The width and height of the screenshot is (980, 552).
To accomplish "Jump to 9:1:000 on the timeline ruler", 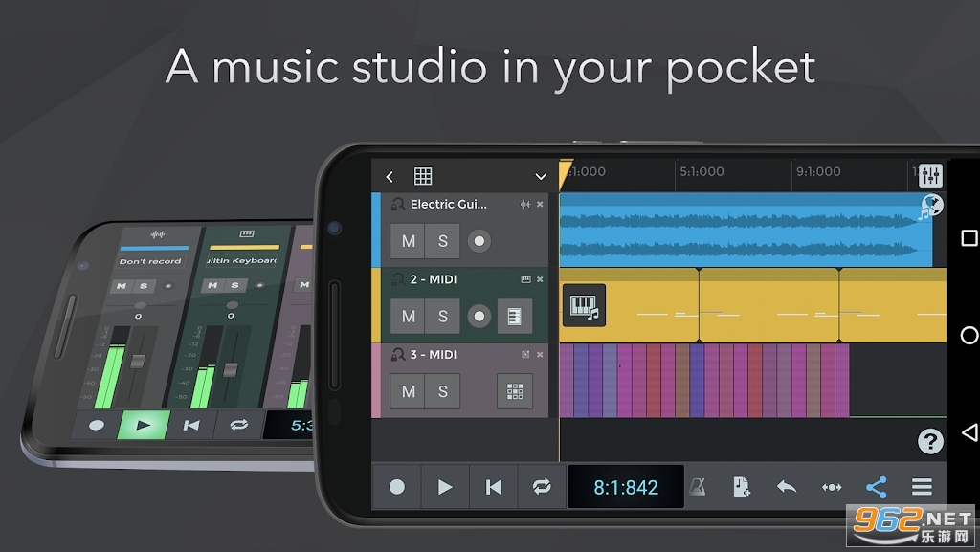I will point(818,171).
